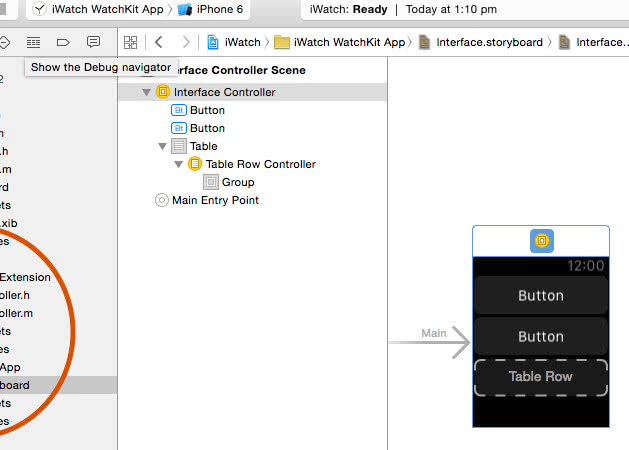Select the highlighted storyboard file in navigator
The width and height of the screenshot is (629, 450).
pos(59,385)
